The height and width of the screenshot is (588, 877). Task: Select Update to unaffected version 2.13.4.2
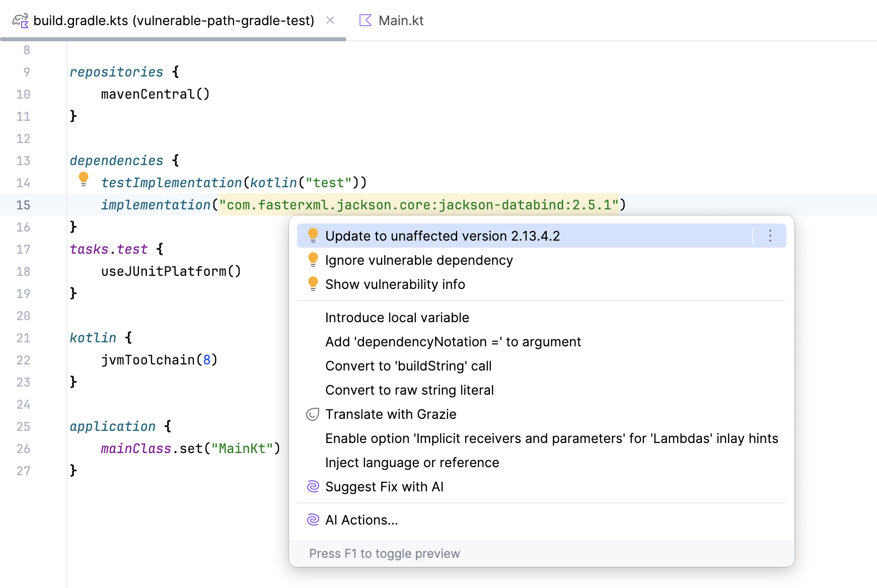442,236
